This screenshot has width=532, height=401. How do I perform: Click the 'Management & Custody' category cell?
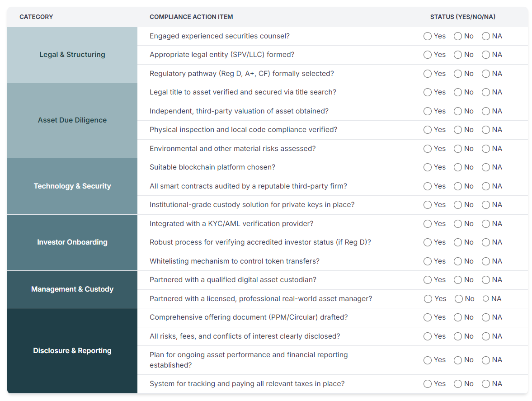point(72,289)
